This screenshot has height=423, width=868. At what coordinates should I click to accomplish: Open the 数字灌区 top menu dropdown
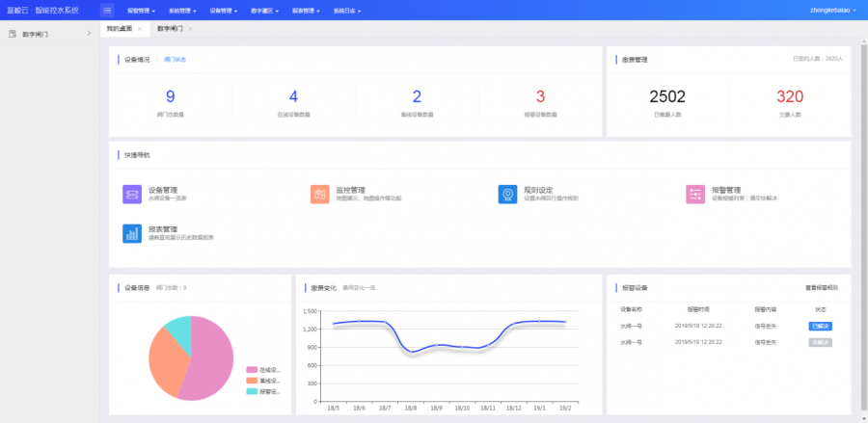click(264, 11)
